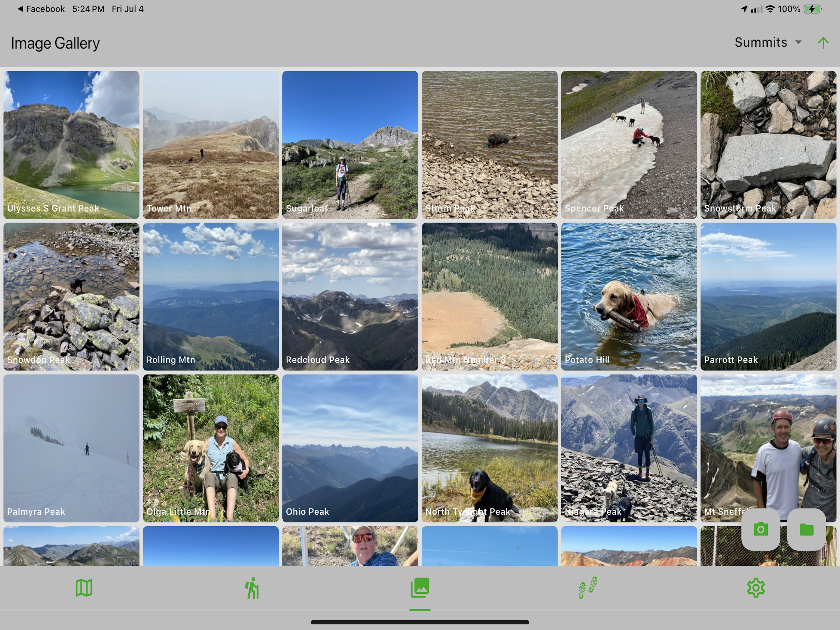
Task: Open the Potato Hill dog photo
Action: pyautogui.click(x=629, y=297)
